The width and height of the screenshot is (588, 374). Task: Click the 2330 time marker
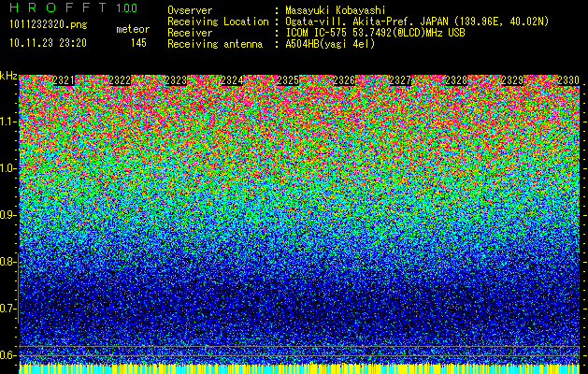coord(568,80)
